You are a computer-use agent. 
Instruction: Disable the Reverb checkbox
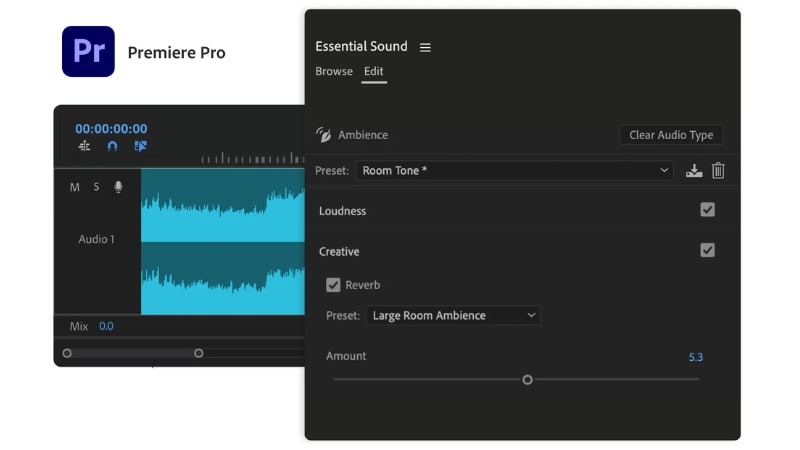(x=334, y=285)
